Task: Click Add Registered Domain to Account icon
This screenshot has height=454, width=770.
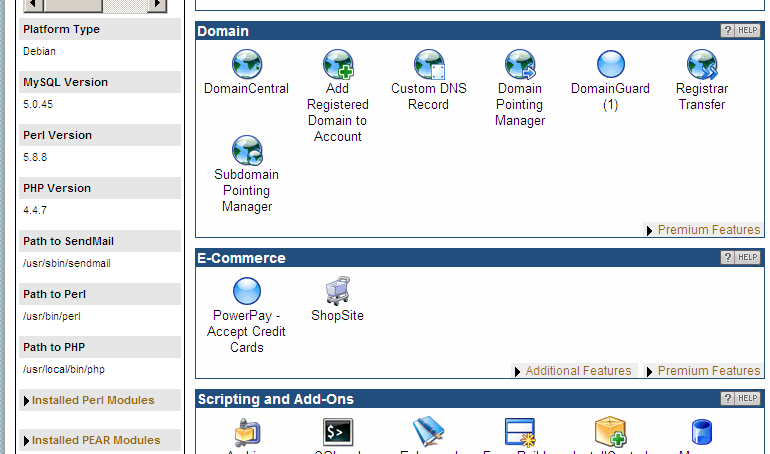Action: [337, 66]
